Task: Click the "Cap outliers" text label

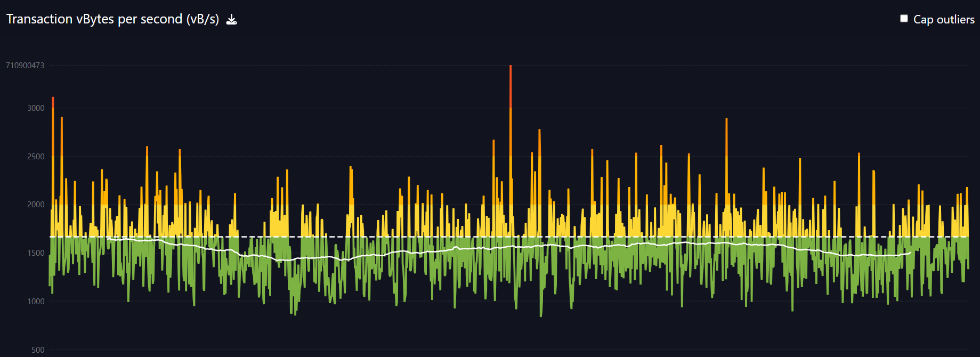Action: (x=943, y=20)
